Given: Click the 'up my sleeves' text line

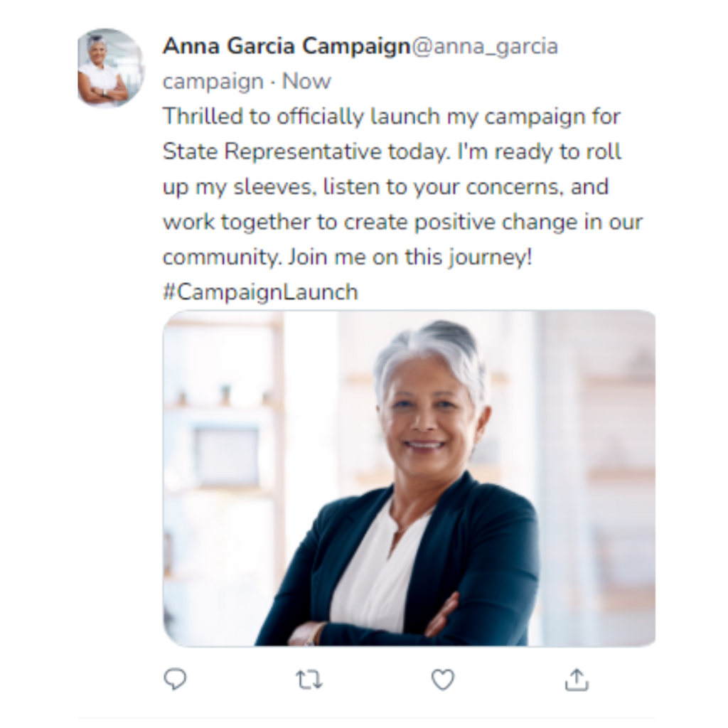Looking at the screenshot, I should [x=385, y=187].
